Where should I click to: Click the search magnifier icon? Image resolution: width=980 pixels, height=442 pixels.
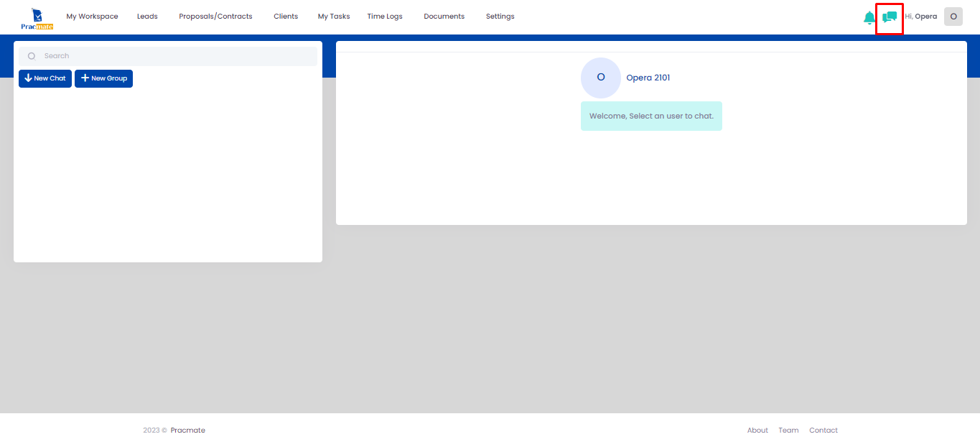[32, 56]
